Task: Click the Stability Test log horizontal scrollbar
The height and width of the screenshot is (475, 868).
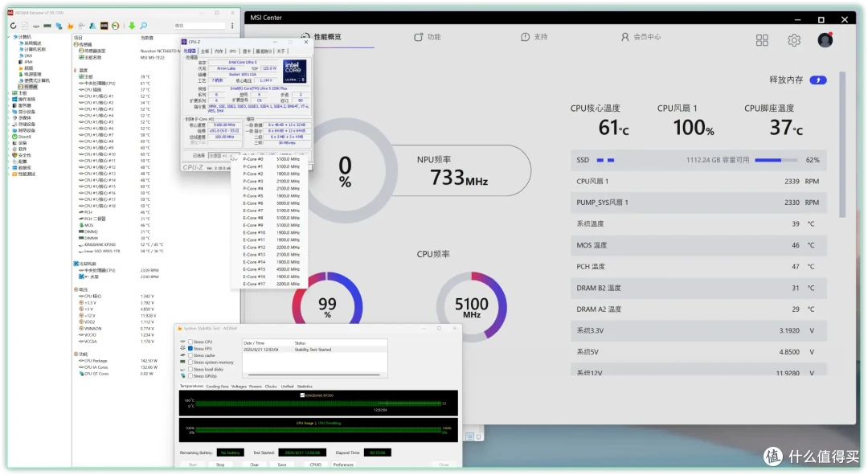Action: [x=314, y=375]
